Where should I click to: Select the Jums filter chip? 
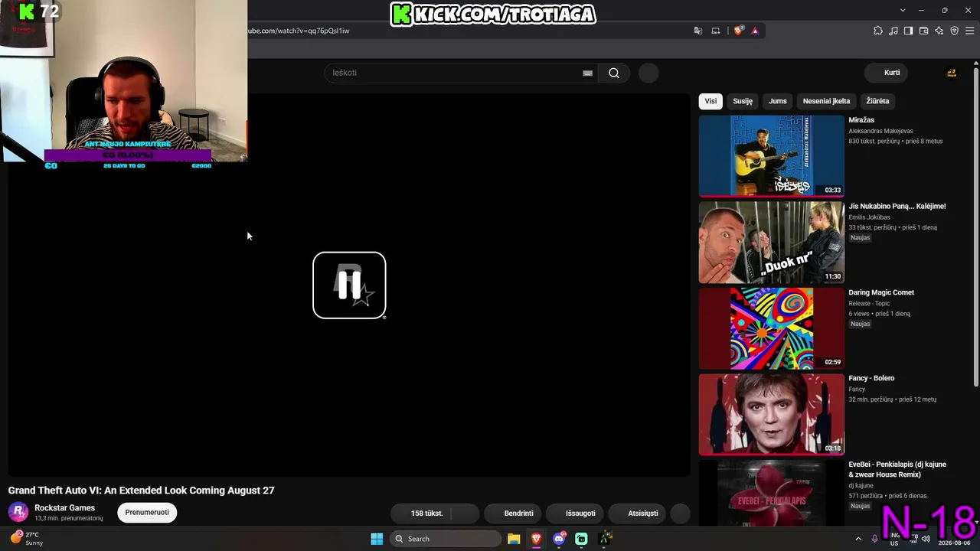click(x=778, y=101)
